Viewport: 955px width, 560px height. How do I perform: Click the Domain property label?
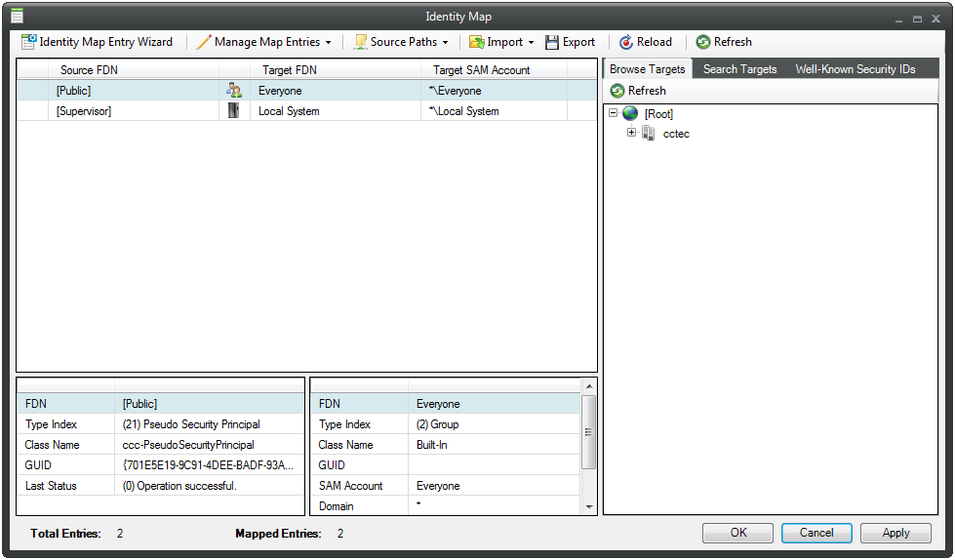[x=336, y=506]
